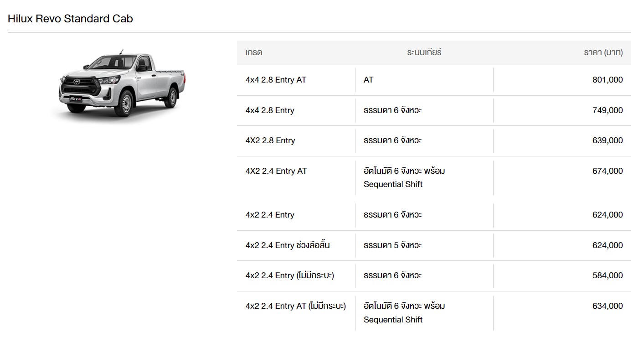The height and width of the screenshot is (348, 644).
Task: Click the 584,000 price cell
Action: click(607, 275)
